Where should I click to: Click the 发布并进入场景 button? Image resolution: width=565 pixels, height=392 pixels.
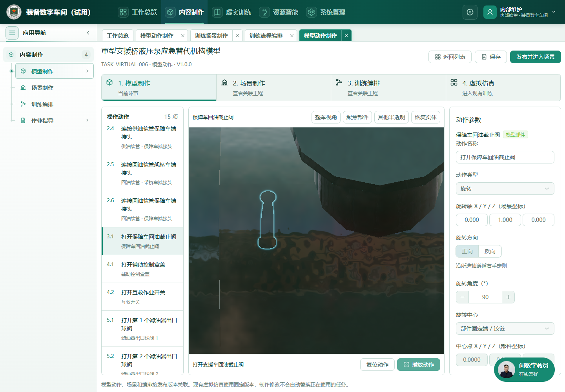pos(536,57)
